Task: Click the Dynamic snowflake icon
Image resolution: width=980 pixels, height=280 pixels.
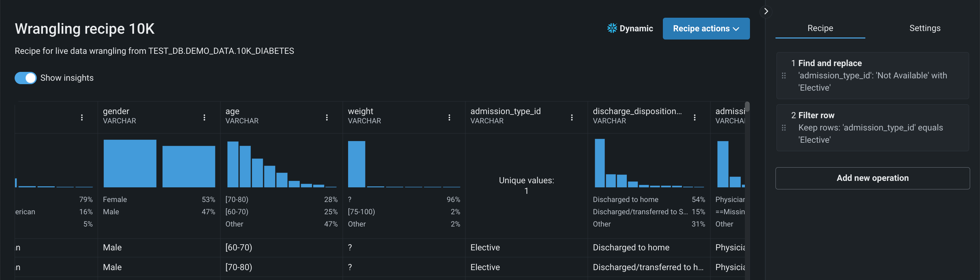Action: pos(612,28)
